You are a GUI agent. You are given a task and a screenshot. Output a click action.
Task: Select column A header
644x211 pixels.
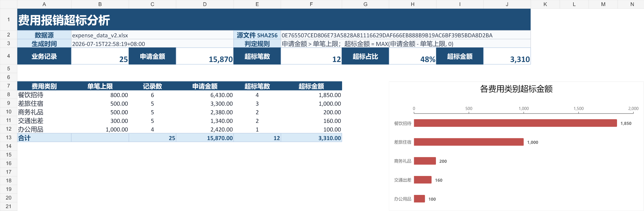pos(44,4)
